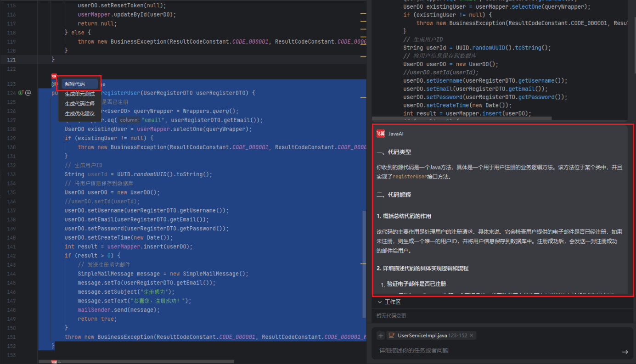
Task: Click the // 生成用户ID comment in the AI panel code
Action: [423, 39]
